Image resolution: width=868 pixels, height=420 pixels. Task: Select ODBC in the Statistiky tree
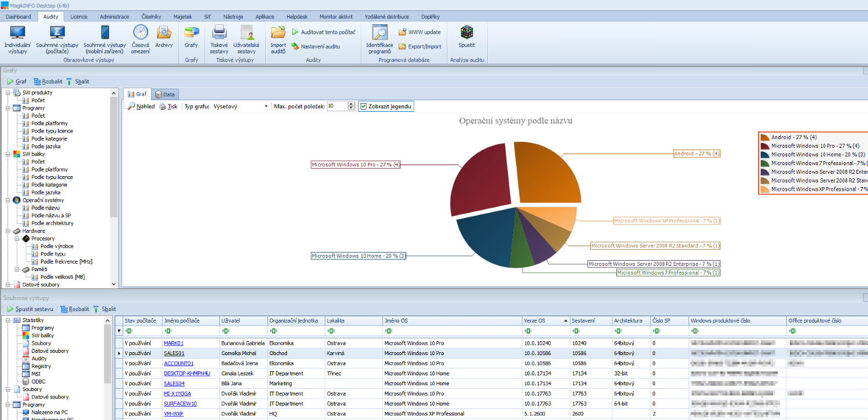coord(38,381)
